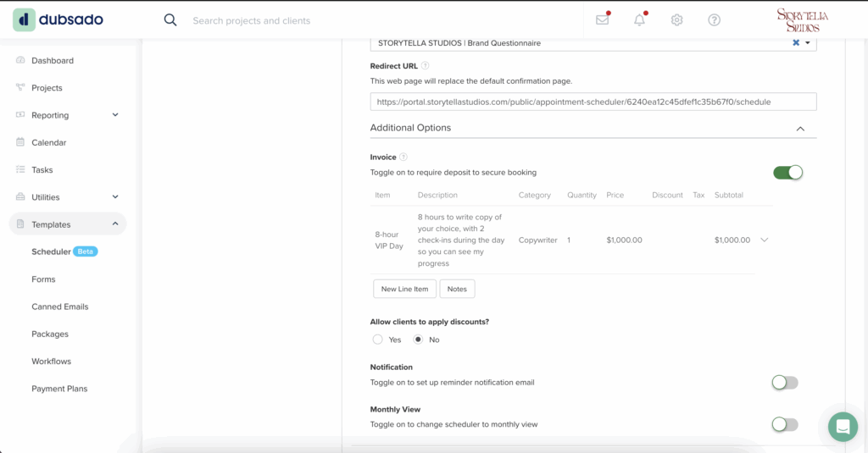Open the mail inbox icon

pyautogui.click(x=603, y=20)
